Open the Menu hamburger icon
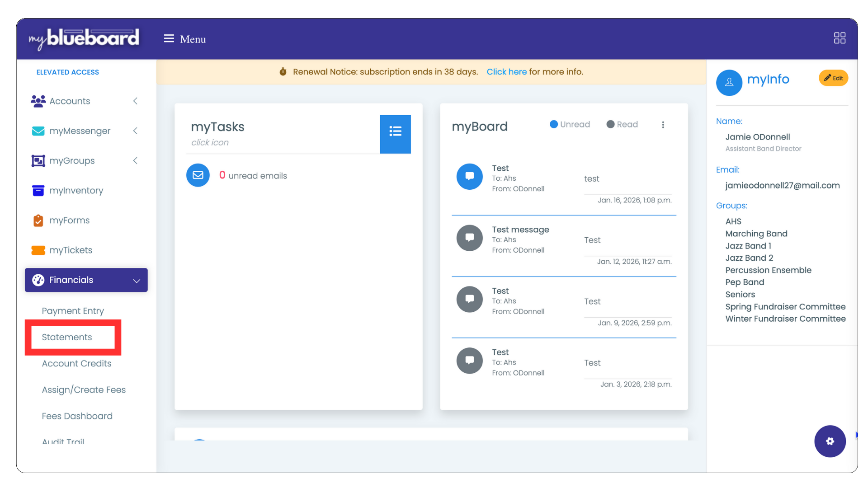Image resolution: width=868 pixels, height=488 pixels. [x=169, y=38]
